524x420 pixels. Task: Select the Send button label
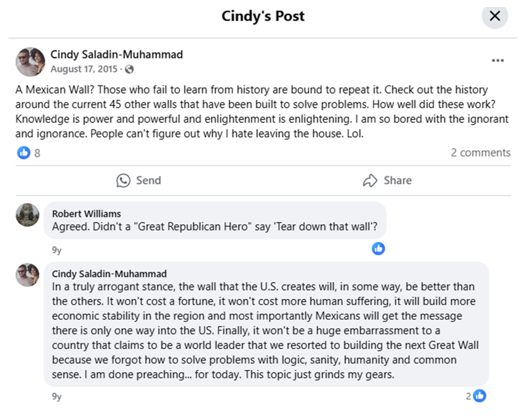click(x=149, y=181)
